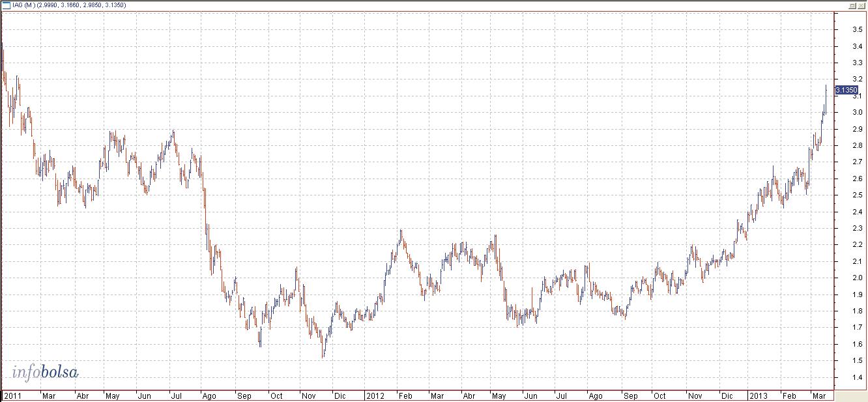The height and width of the screenshot is (402, 868).
Task: Click the infobolsa watermark logo
Action: click(x=45, y=373)
